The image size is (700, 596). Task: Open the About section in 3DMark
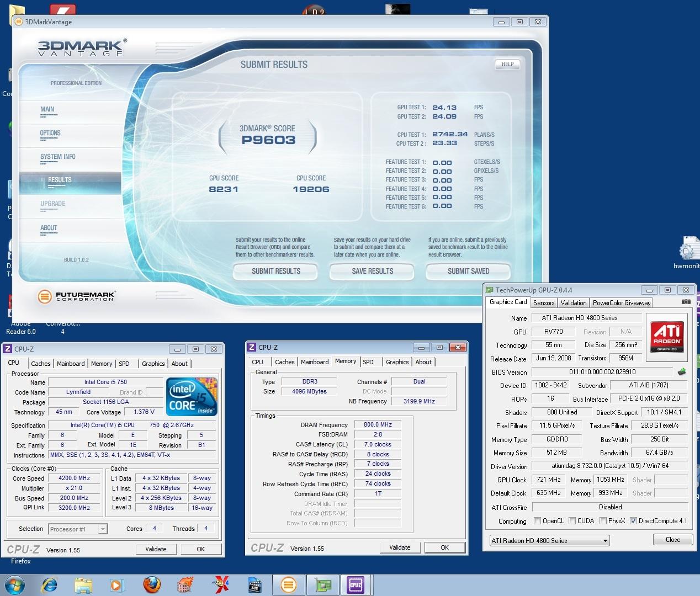coord(49,228)
